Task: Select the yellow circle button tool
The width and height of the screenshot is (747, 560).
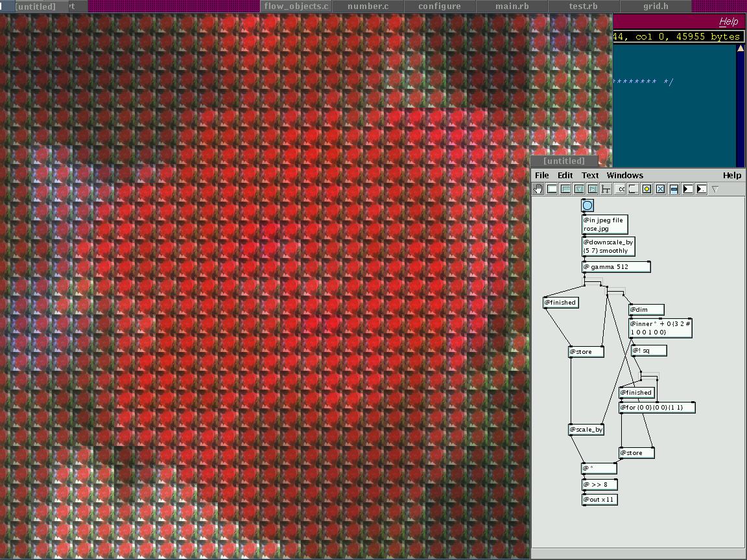Action: (x=646, y=189)
